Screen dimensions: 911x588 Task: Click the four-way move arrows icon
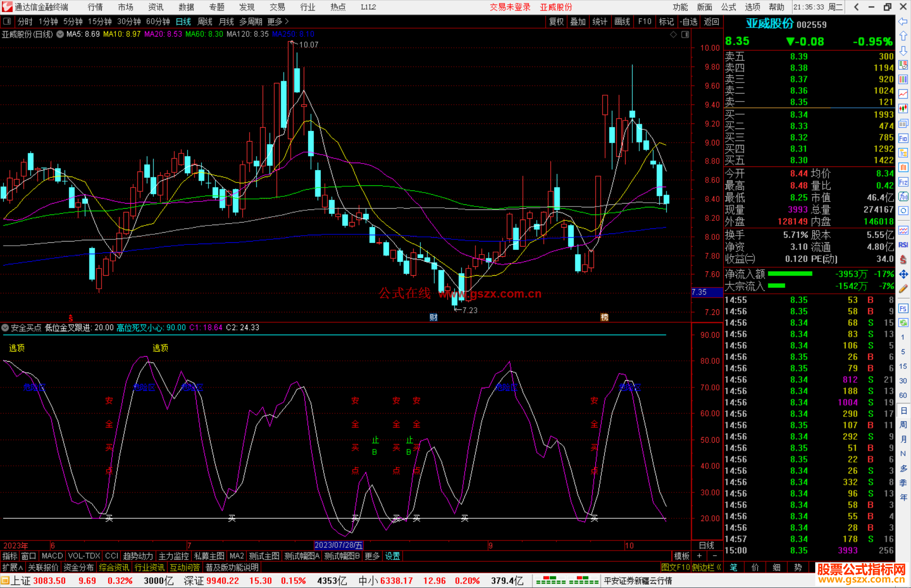pos(903,274)
